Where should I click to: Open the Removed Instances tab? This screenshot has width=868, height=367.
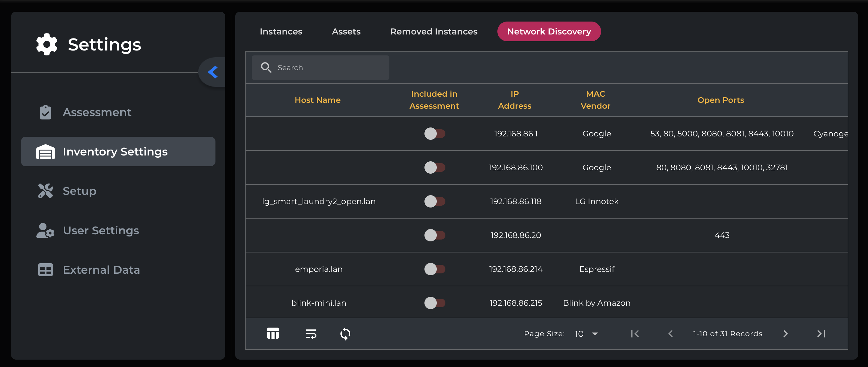[x=433, y=31]
